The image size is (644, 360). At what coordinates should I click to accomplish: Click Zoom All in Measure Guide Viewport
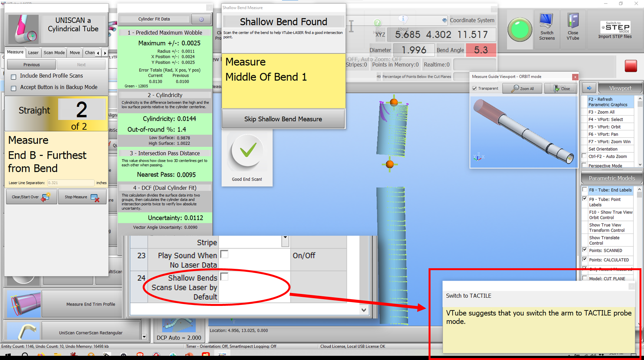pos(522,89)
